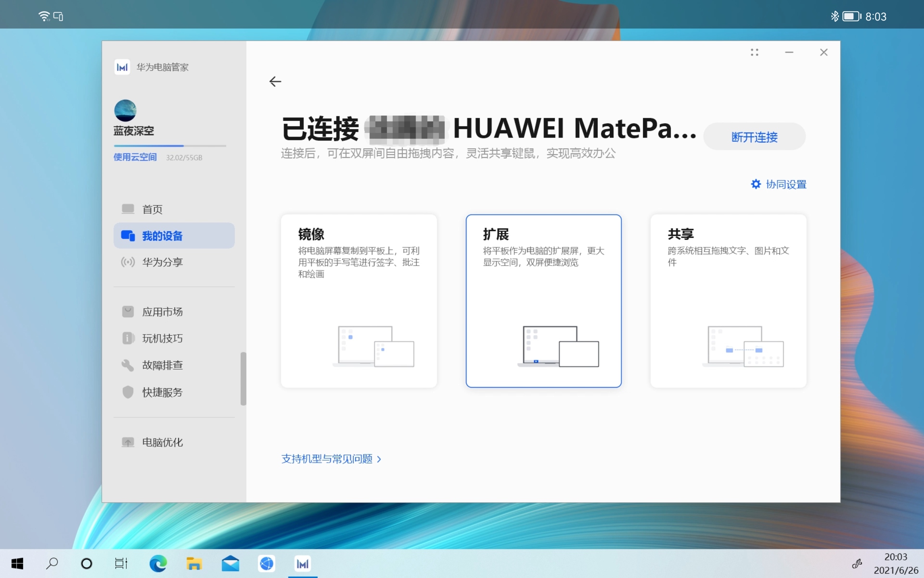Click the 华为电脑管家 taskbar icon
Screen dimensions: 924x578
tap(303, 564)
